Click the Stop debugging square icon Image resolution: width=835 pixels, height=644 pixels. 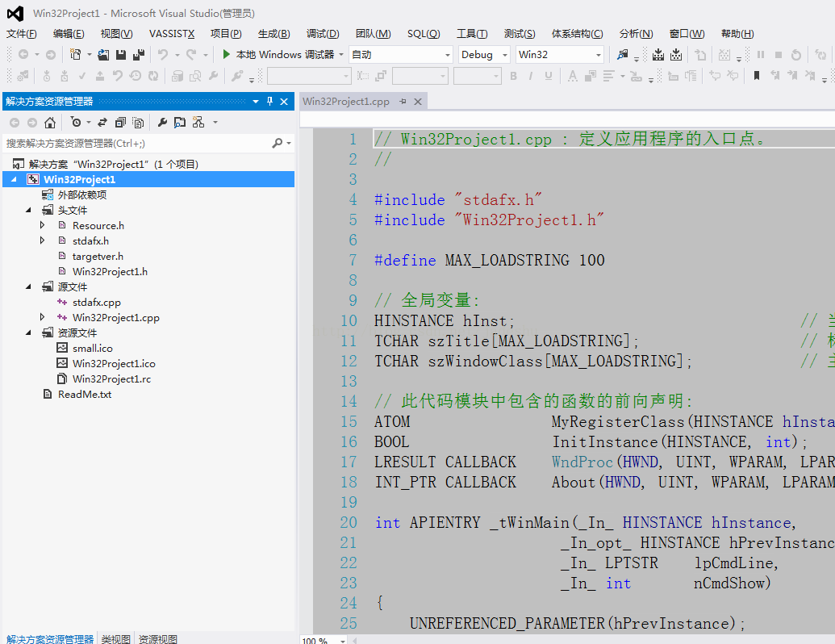click(778, 54)
